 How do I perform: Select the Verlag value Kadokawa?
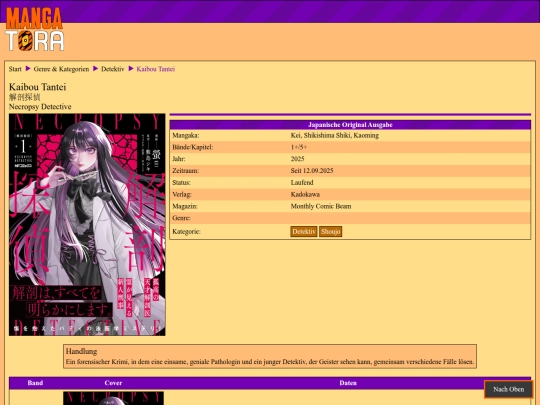(x=305, y=195)
